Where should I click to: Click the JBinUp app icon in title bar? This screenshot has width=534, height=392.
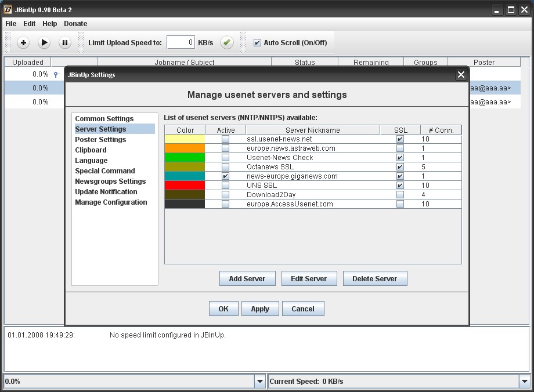click(8, 9)
